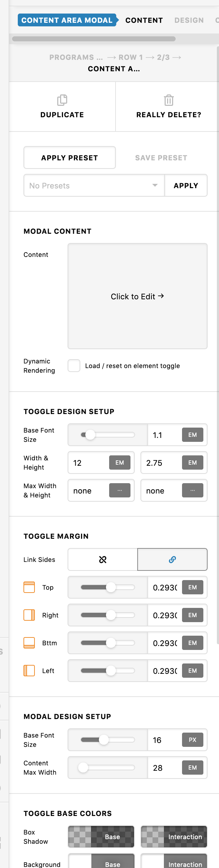Switch to the Design tab
The width and height of the screenshot is (219, 868).
[x=189, y=20]
